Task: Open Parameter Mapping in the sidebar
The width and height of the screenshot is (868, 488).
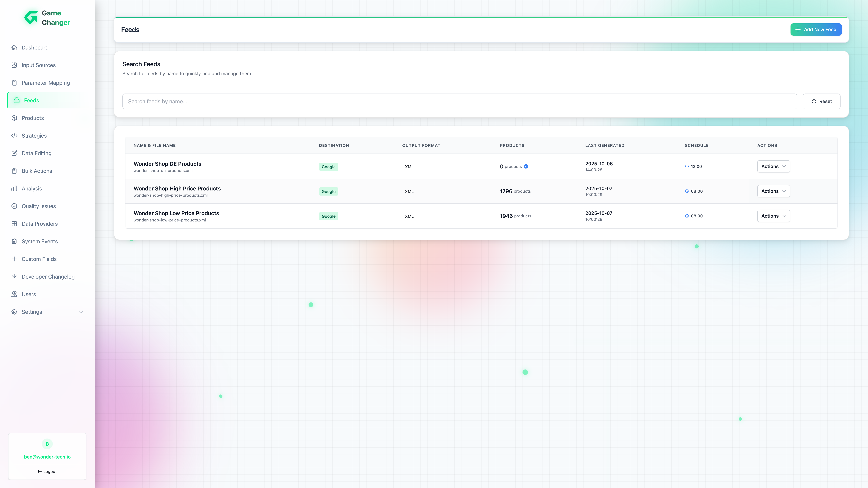Action: click(45, 83)
